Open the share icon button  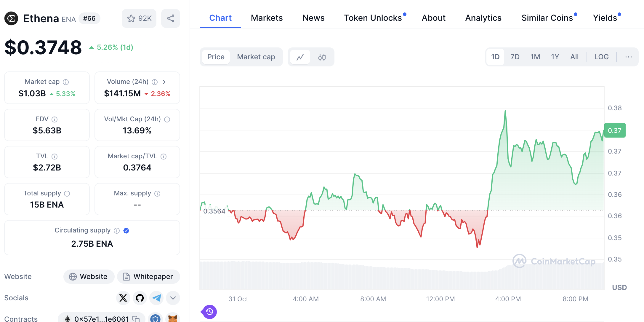171,18
